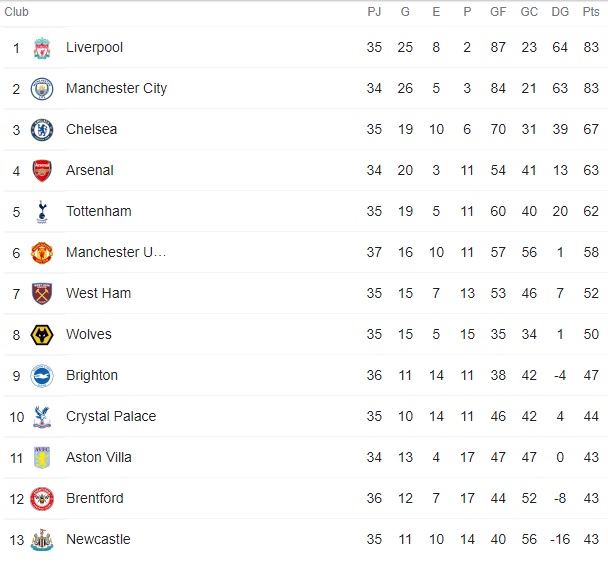Click the Manchester City crest icon
Screen dimensions: 608x562
click(41, 89)
